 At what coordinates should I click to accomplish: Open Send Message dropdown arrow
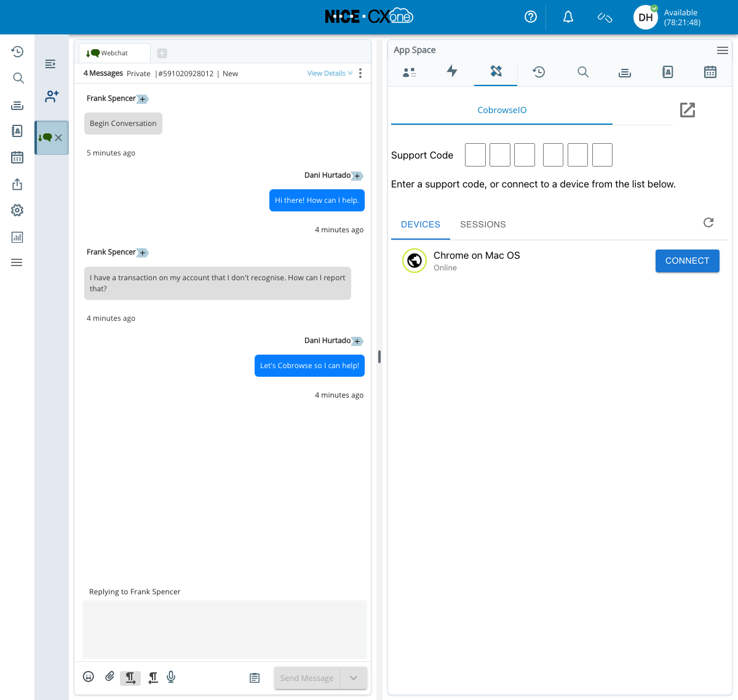pos(354,678)
